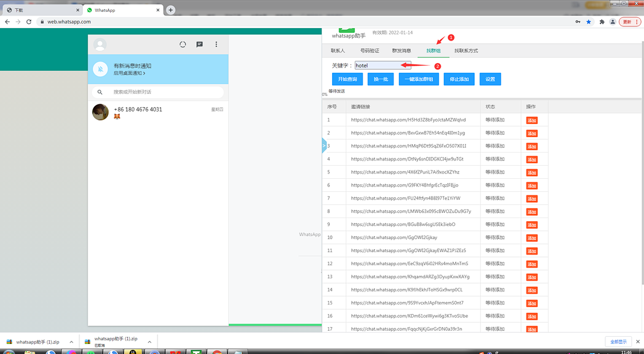Click the muted bell notification icon

[100, 69]
